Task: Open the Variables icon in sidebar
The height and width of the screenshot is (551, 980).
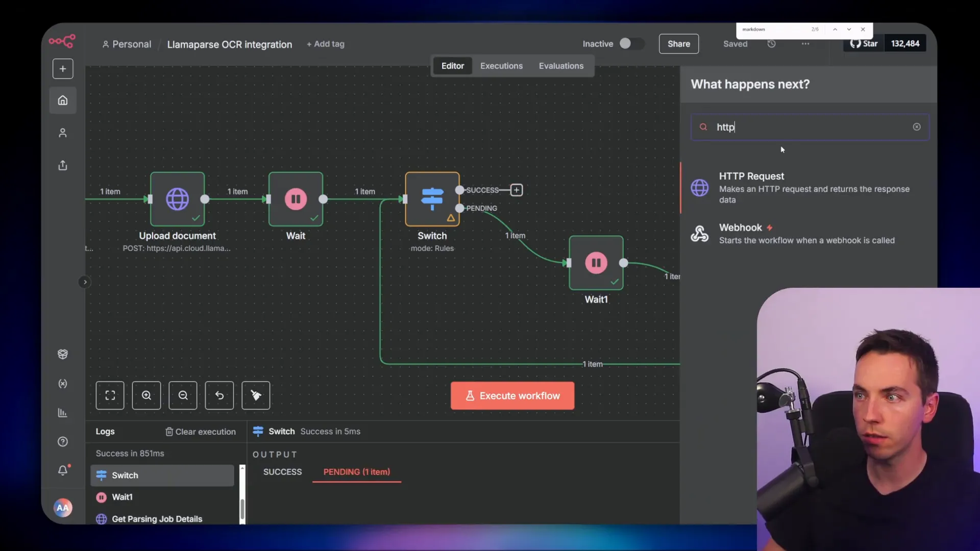Action: [x=63, y=384]
